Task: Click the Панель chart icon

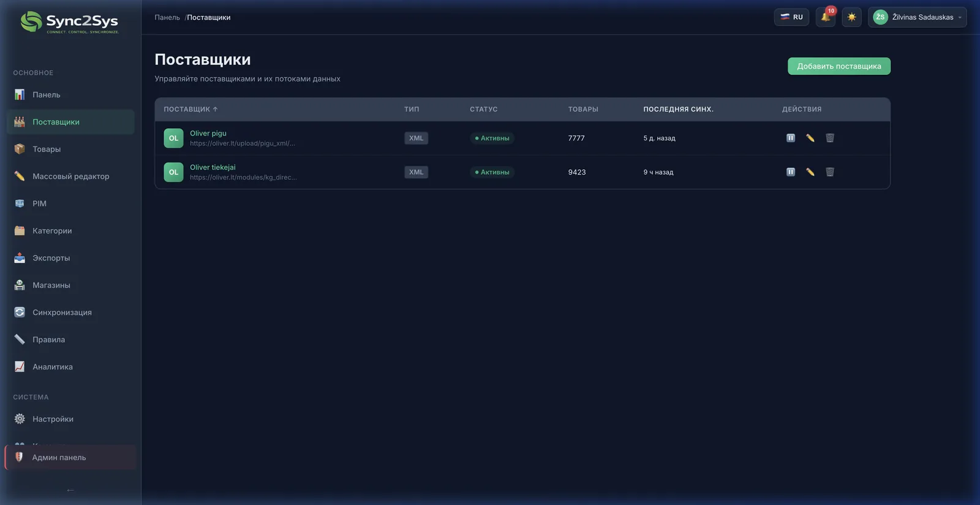Action: (20, 94)
